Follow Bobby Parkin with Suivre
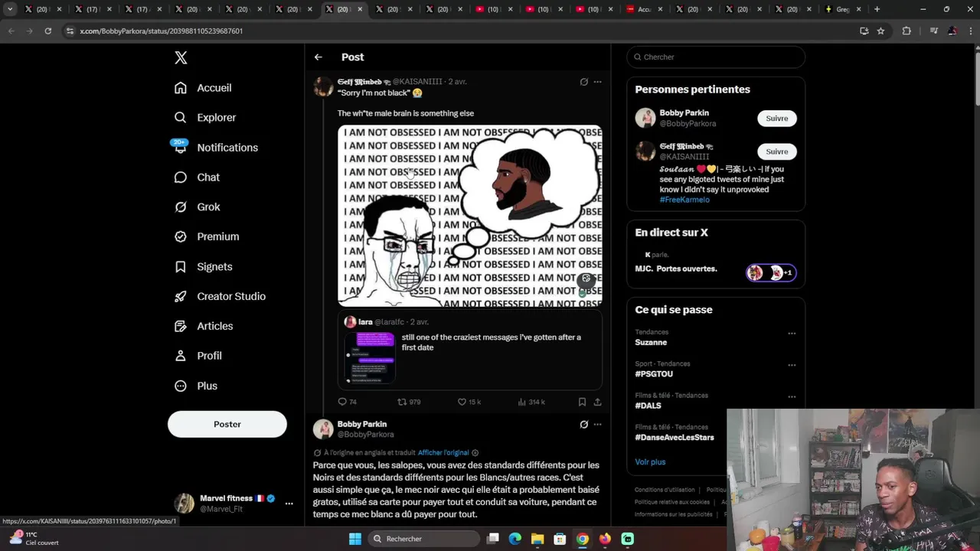 [777, 119]
